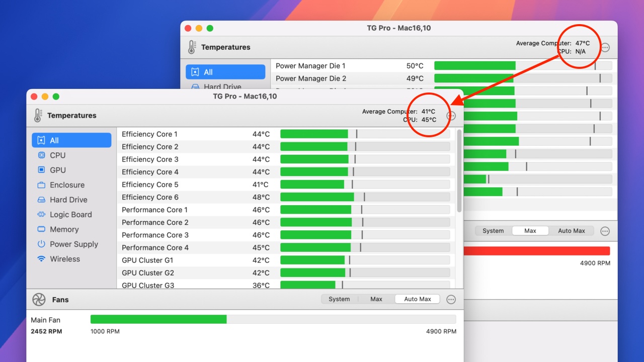Click the Enclosure icon in sidebar
The width and height of the screenshot is (644, 362).
(41, 185)
